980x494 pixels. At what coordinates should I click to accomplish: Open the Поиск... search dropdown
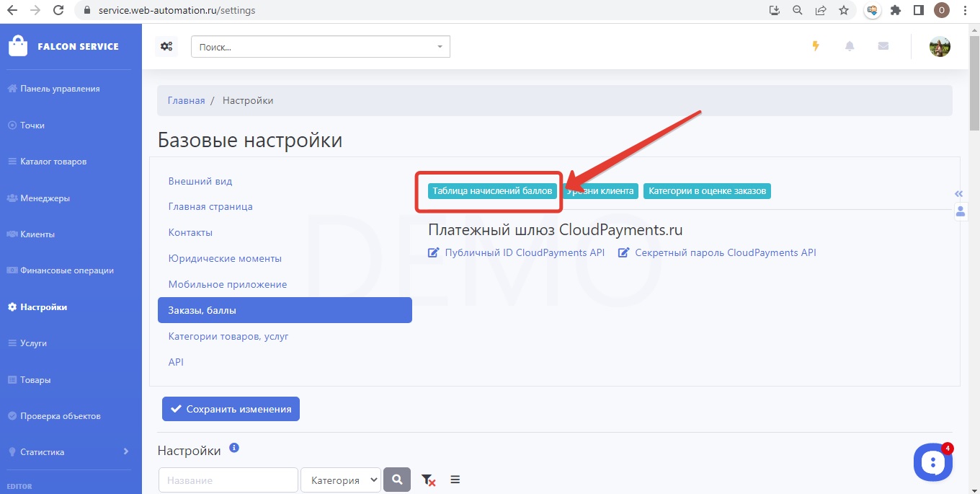coord(320,47)
